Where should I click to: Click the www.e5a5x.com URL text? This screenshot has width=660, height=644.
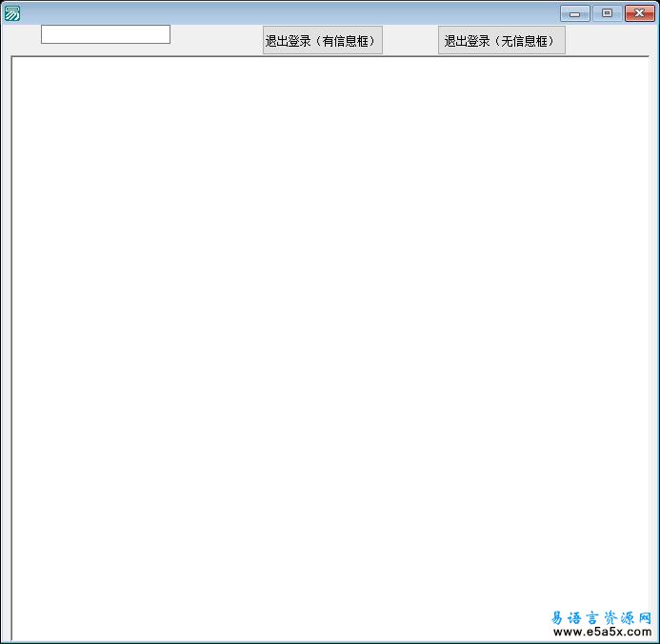tap(601, 632)
